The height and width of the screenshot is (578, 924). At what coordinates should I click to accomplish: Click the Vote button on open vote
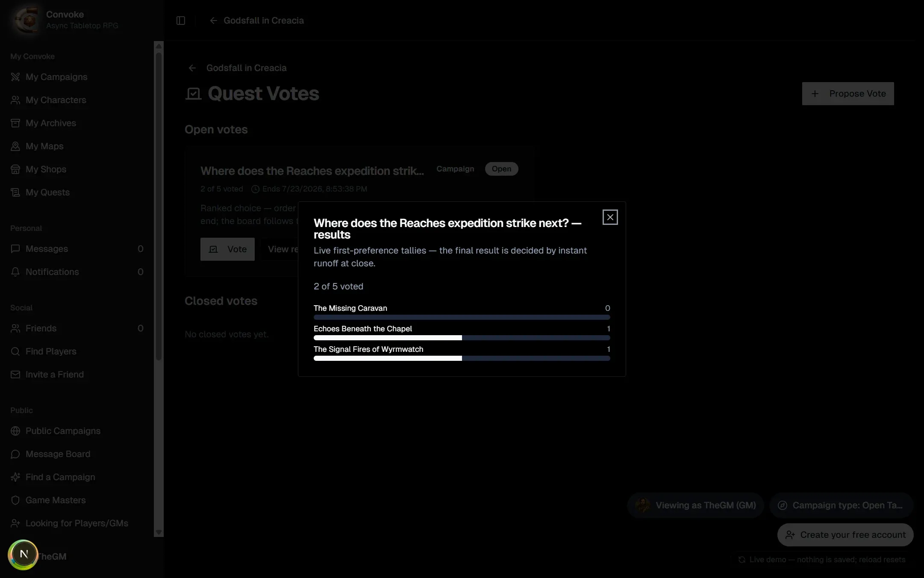tap(227, 249)
